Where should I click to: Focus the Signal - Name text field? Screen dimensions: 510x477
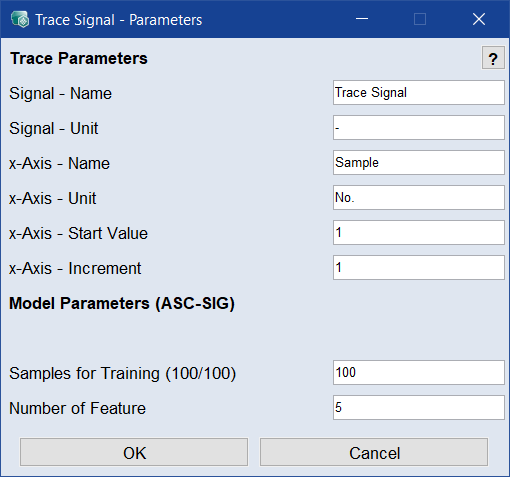point(419,92)
